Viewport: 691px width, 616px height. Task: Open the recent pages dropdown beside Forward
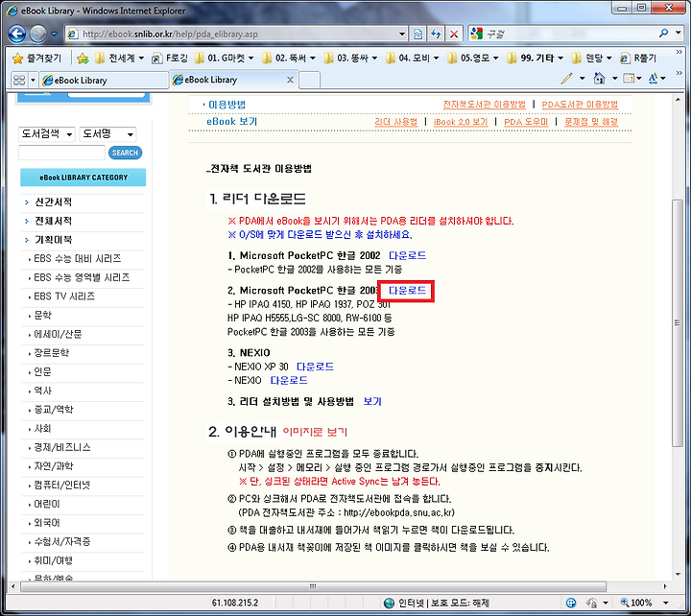(x=54, y=34)
